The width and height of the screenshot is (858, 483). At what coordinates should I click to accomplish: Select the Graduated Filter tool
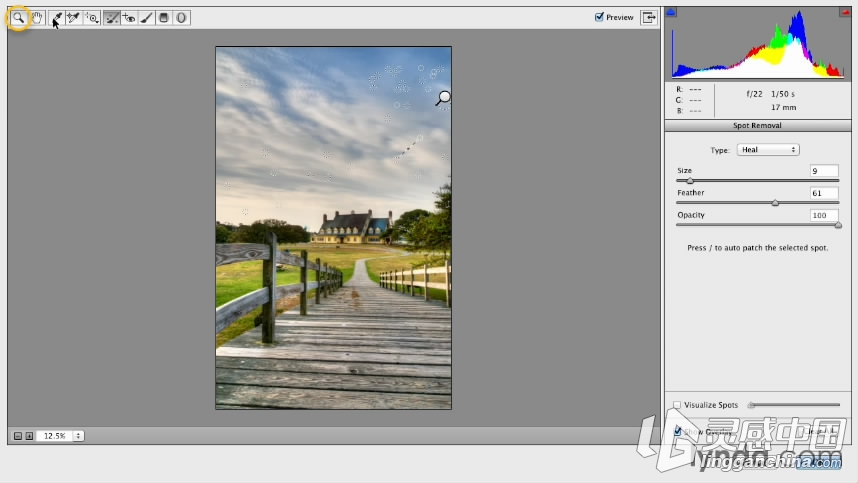click(164, 18)
